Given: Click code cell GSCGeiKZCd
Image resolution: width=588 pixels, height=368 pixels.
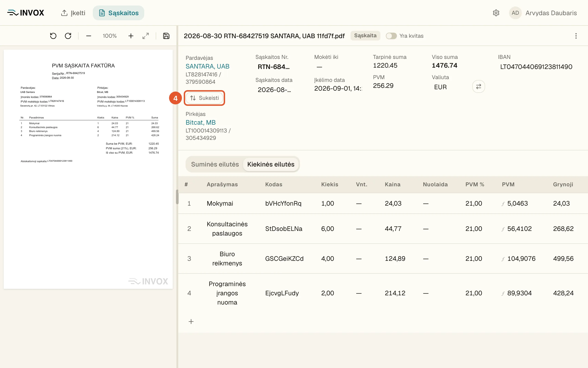Looking at the screenshot, I should click(284, 259).
